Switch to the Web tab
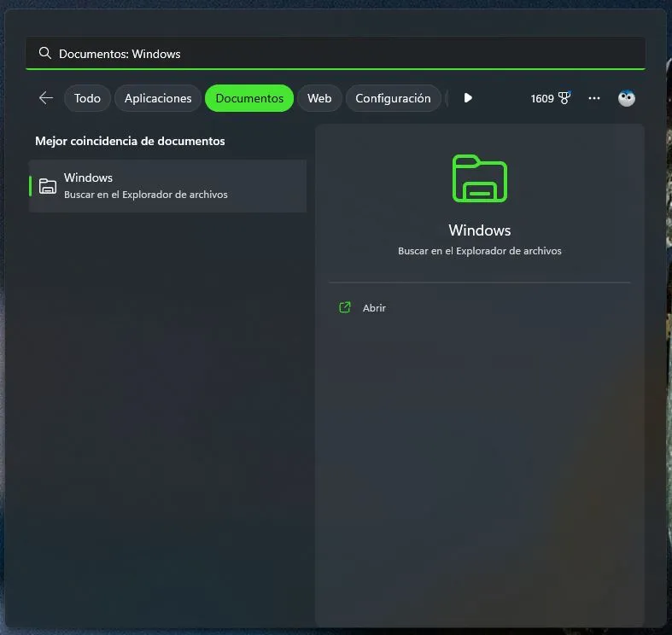Screen dimensions: 672x635 tap(319, 98)
